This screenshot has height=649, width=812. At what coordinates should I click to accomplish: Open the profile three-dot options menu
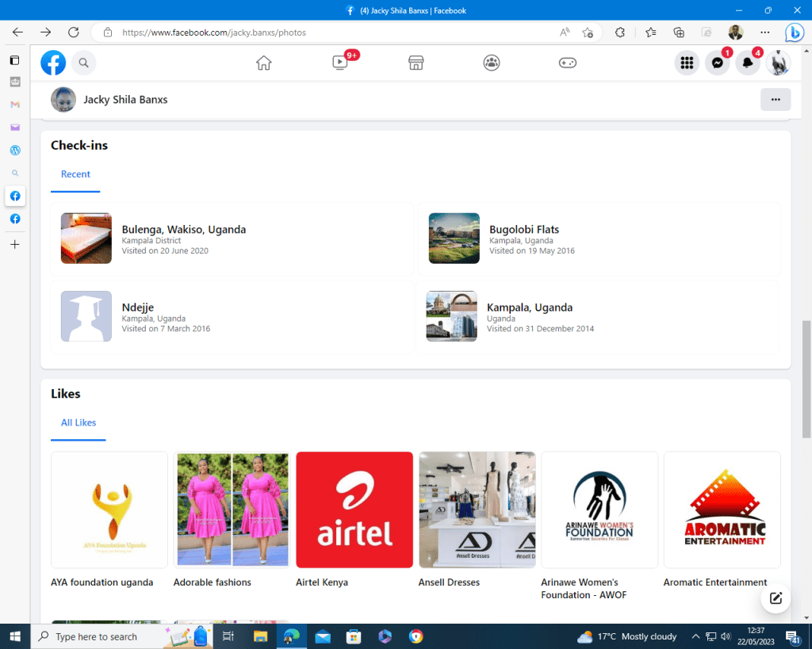coord(775,100)
